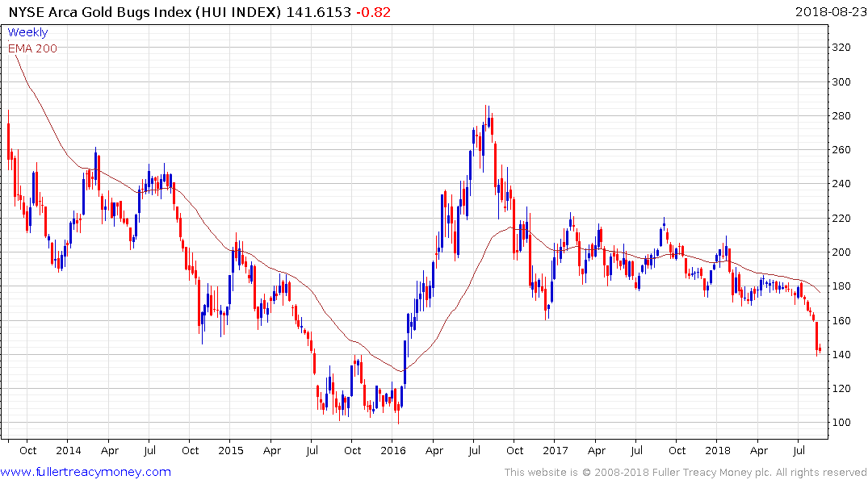Click the 280 price axis label
868x484 pixels.
tap(841, 116)
